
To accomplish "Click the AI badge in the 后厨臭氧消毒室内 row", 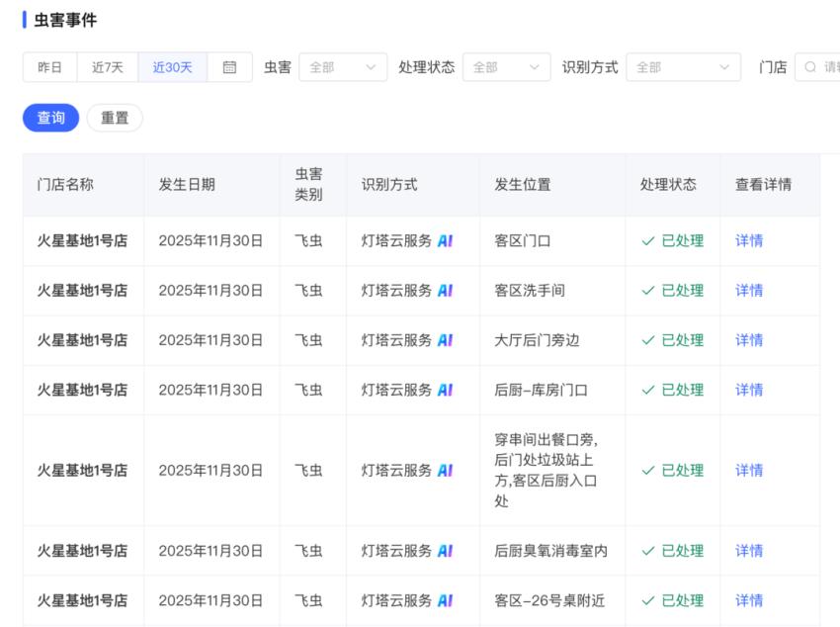I will pyautogui.click(x=445, y=551).
